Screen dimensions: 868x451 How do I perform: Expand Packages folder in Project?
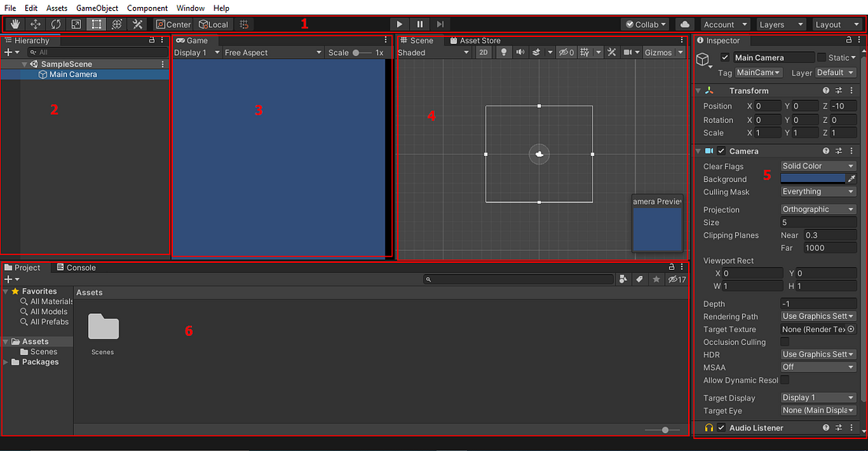click(x=6, y=362)
